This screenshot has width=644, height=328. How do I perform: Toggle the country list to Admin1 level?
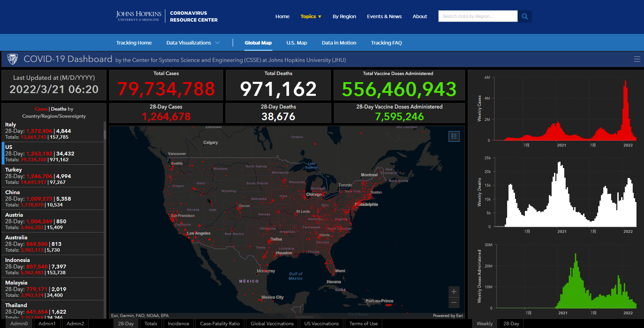pyautogui.click(x=47, y=324)
